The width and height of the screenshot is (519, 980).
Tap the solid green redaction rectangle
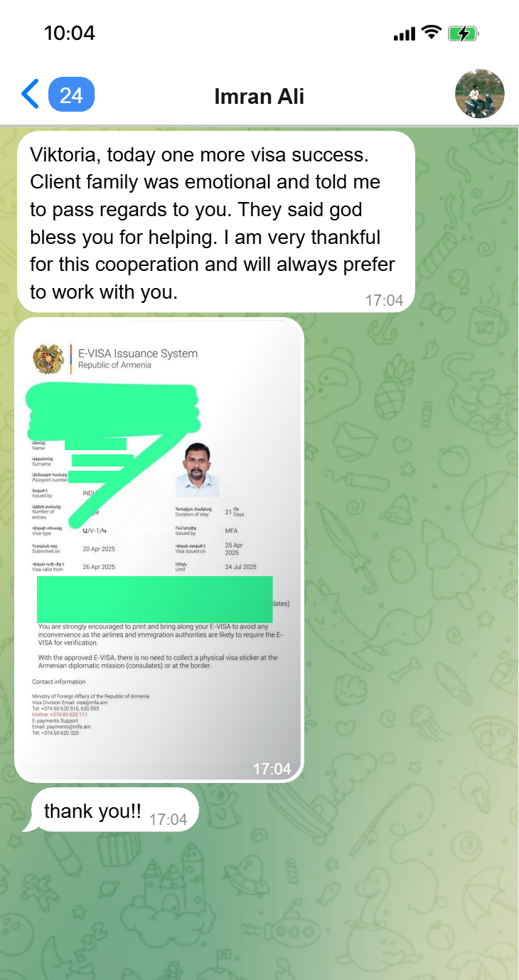click(155, 600)
